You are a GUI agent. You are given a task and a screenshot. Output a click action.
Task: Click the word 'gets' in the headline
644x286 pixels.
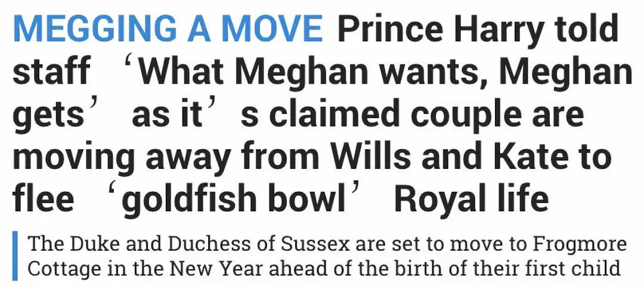(49, 115)
